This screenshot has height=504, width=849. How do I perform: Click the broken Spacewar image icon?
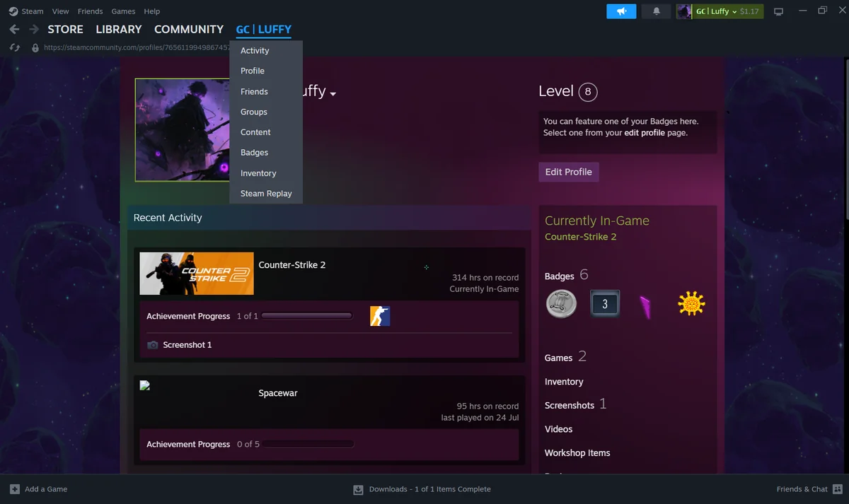click(x=145, y=386)
